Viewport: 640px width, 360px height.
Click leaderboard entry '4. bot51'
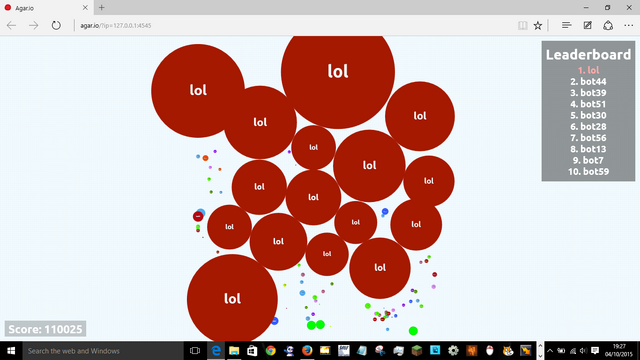(x=588, y=104)
